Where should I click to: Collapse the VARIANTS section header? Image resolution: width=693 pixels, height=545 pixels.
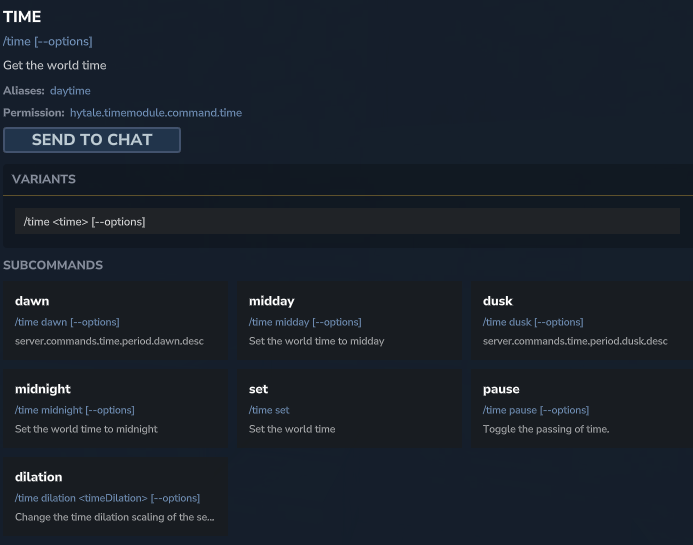[44, 179]
